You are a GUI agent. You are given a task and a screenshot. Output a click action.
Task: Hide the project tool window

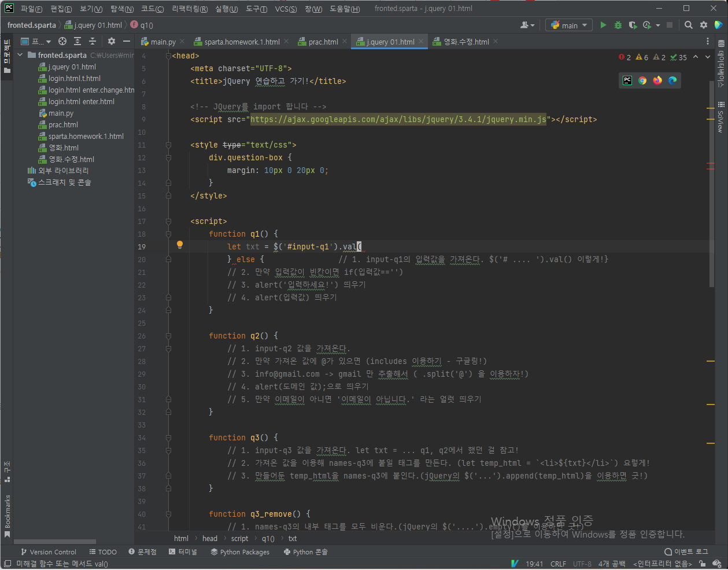(x=126, y=41)
